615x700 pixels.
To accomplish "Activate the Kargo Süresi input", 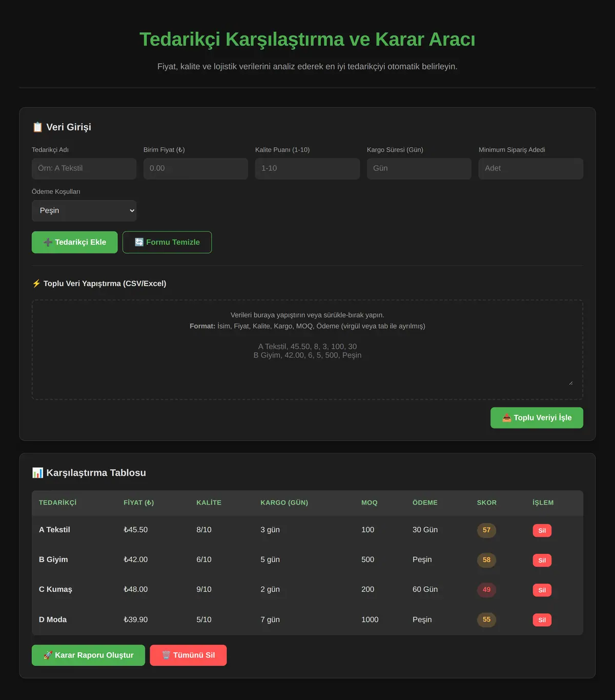I will pyautogui.click(x=419, y=169).
